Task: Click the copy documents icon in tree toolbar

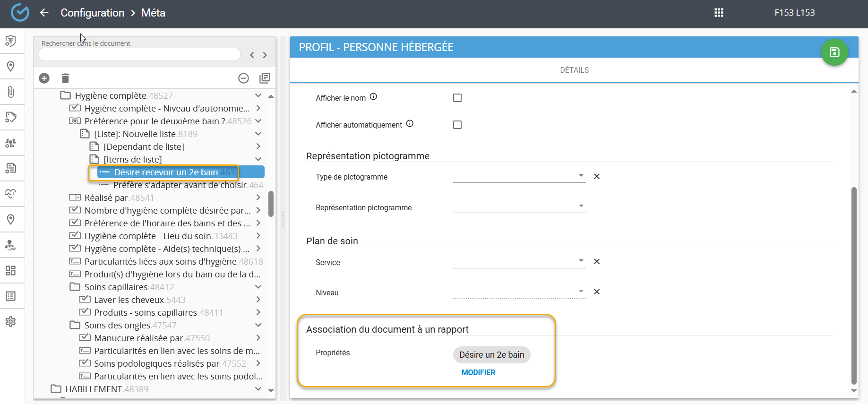Action: coord(265,78)
